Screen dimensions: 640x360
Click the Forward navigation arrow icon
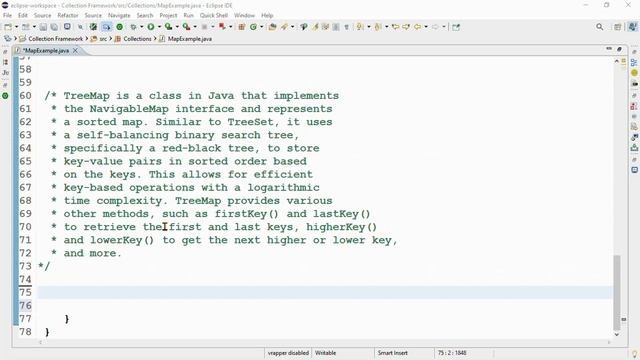435,27
